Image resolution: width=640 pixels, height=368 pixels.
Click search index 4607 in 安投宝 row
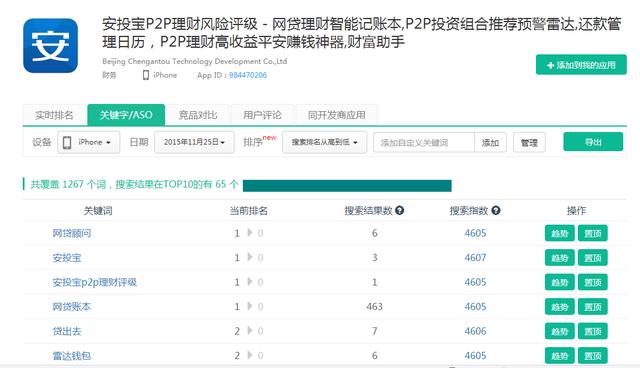click(x=476, y=258)
